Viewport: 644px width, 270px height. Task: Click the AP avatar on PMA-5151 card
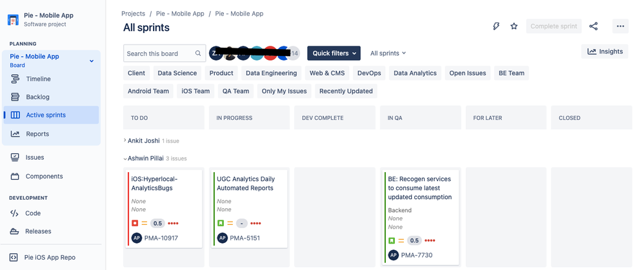click(x=222, y=238)
